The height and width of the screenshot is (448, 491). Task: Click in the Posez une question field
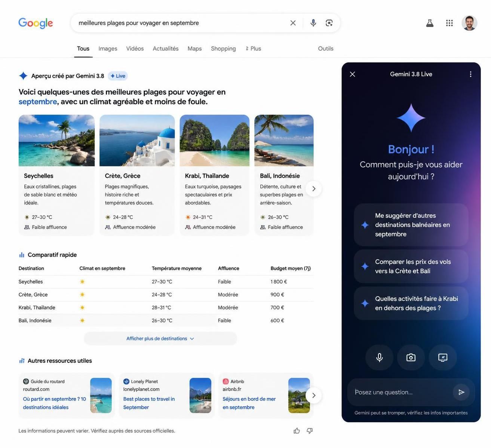[x=400, y=392]
